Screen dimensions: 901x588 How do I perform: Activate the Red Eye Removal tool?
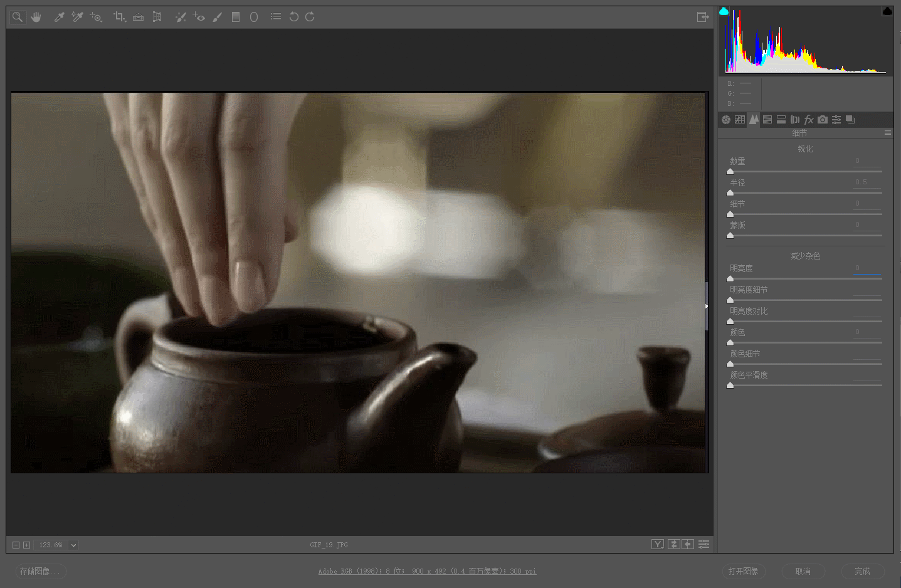tap(199, 17)
